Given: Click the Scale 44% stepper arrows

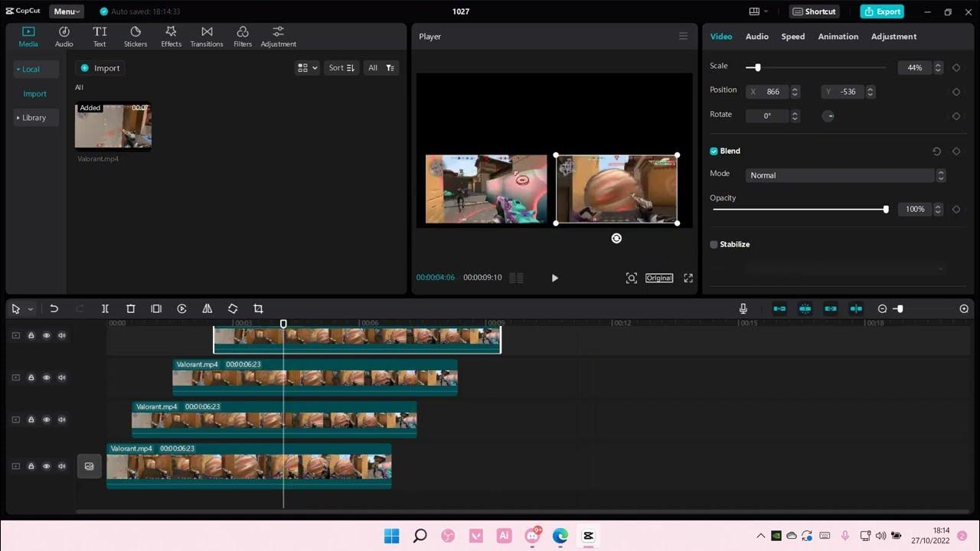Looking at the screenshot, I should pyautogui.click(x=939, y=67).
